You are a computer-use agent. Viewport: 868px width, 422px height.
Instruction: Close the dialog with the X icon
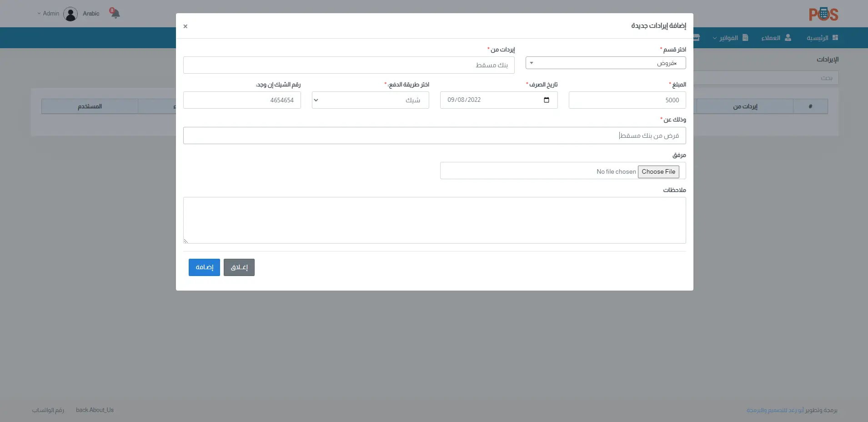click(186, 26)
